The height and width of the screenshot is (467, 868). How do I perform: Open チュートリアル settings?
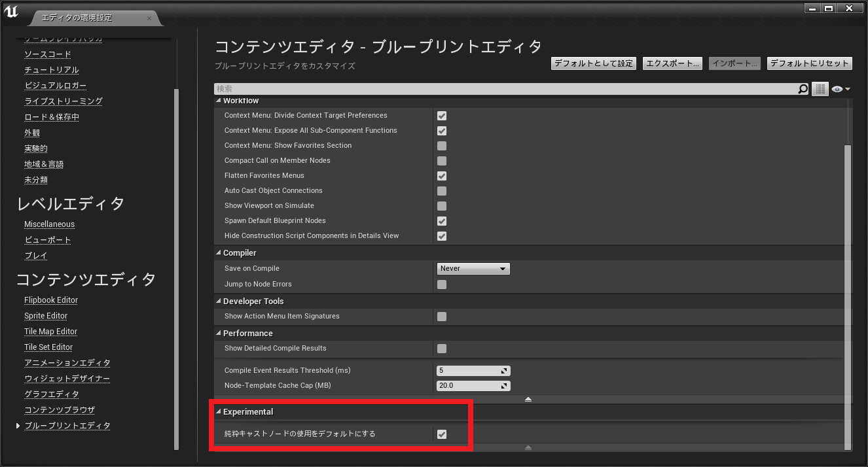(52, 70)
